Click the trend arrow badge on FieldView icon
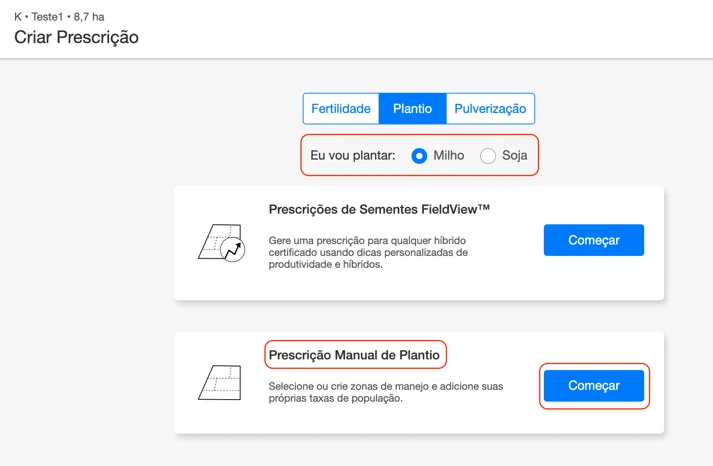Image resolution: width=713 pixels, height=466 pixels. point(234,251)
